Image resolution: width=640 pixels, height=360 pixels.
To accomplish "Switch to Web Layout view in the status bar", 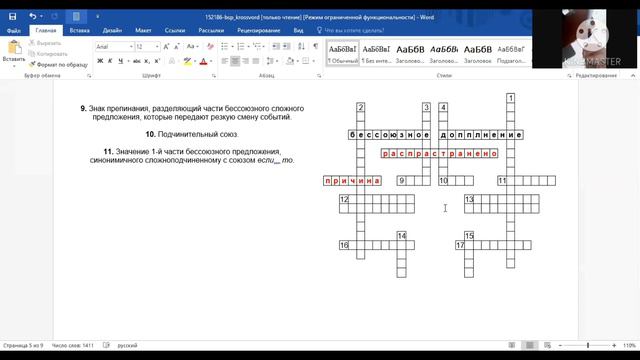I will click(547, 345).
